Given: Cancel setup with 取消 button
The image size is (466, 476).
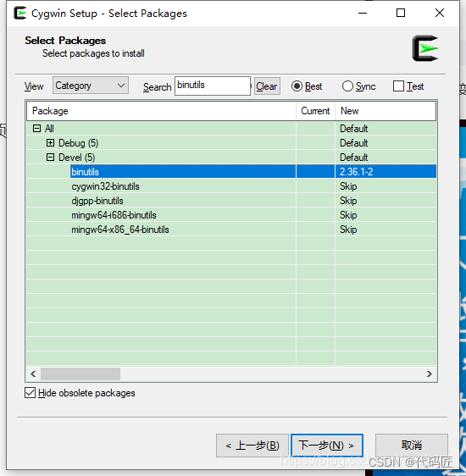Looking at the screenshot, I should [412, 446].
